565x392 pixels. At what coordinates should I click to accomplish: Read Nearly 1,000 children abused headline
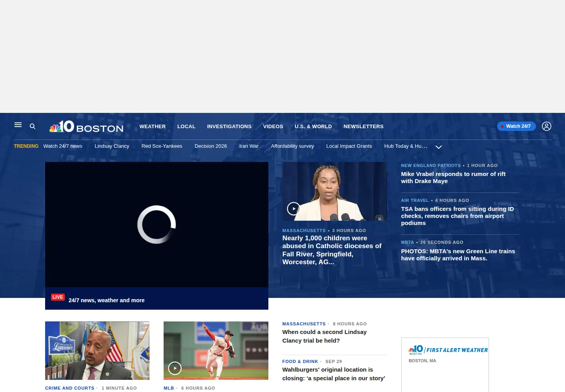click(332, 250)
